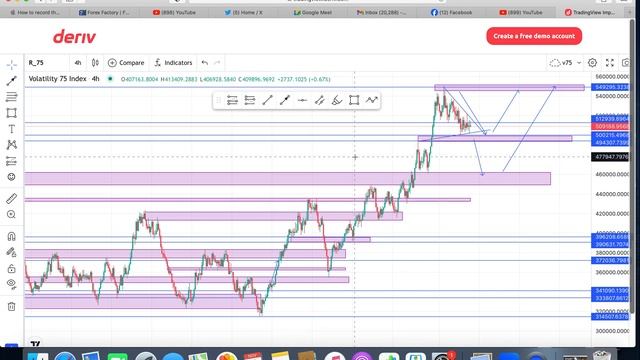Viewport: 640px width, 360px height.
Task: Select horizontal line tool in floating toolbar
Action: [x=302, y=100]
